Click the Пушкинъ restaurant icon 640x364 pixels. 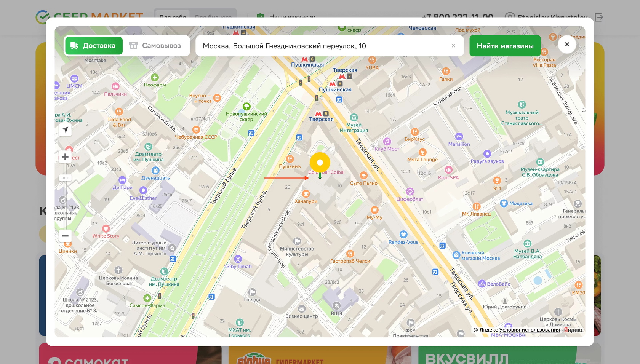(290, 159)
